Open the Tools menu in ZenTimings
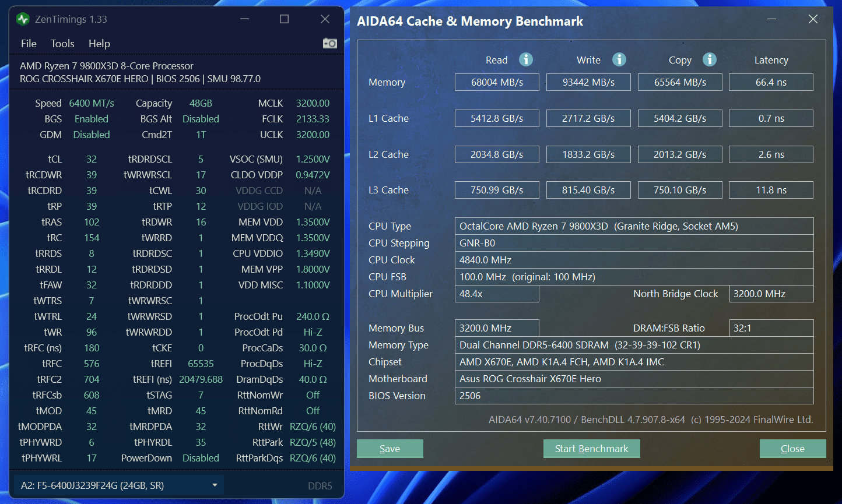Screen dimensions: 842x504 pos(62,44)
